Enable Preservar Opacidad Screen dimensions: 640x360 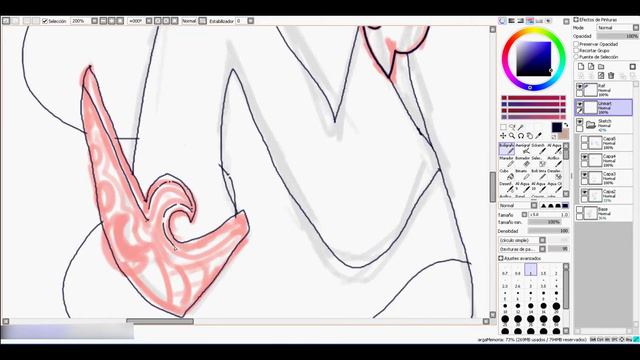(x=576, y=44)
